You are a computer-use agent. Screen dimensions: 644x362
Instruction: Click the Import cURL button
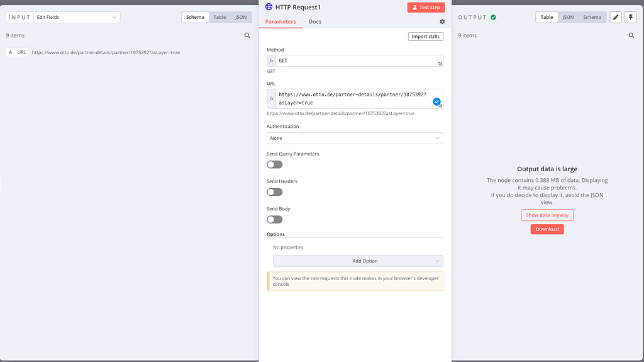426,37
